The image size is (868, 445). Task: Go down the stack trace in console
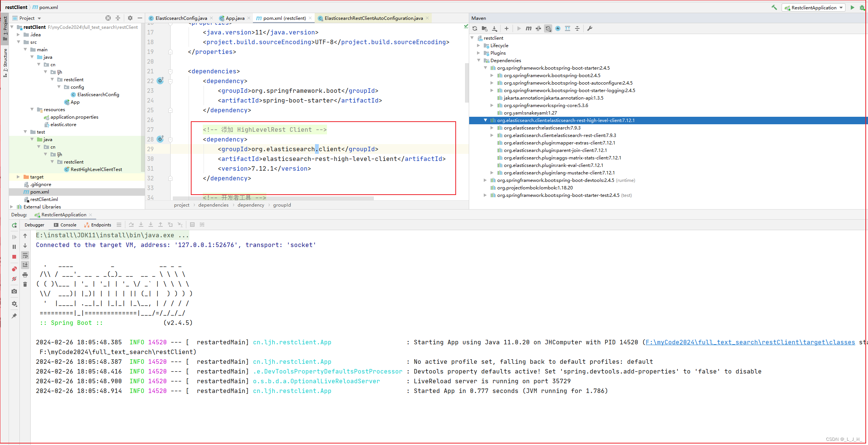pyautogui.click(x=25, y=246)
